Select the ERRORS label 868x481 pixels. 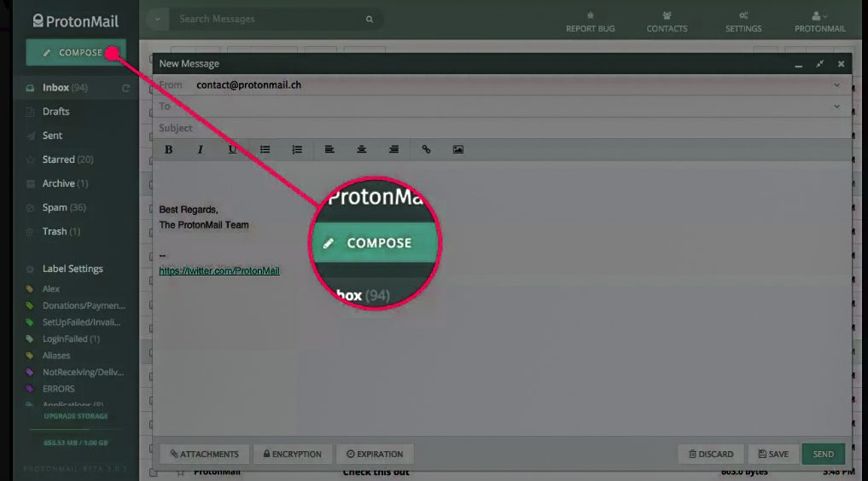(58, 389)
